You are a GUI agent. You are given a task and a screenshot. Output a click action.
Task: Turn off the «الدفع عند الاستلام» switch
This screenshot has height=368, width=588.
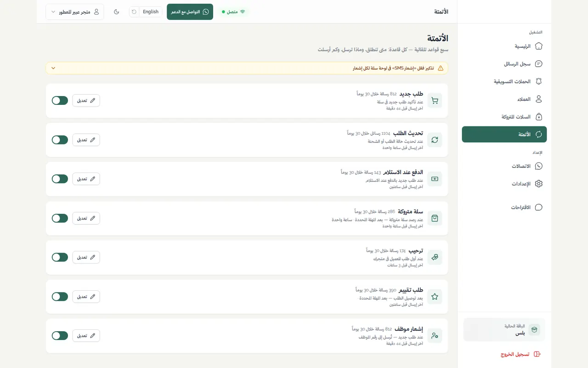pyautogui.click(x=60, y=179)
